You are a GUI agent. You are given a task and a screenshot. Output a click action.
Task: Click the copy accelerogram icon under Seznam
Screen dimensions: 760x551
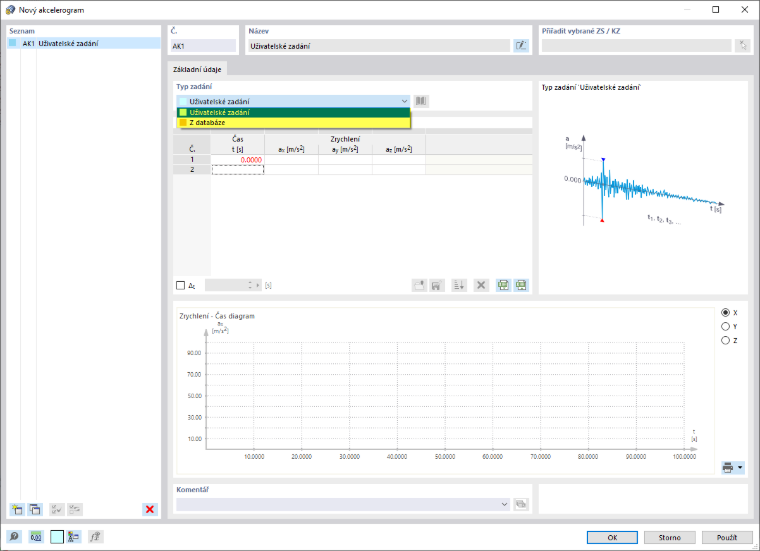(35, 509)
